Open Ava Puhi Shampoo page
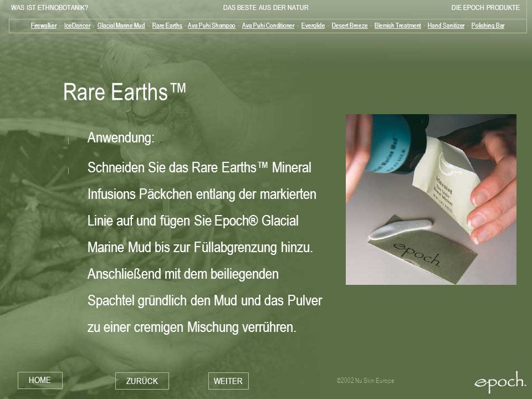This screenshot has width=532, height=399. [211, 25]
